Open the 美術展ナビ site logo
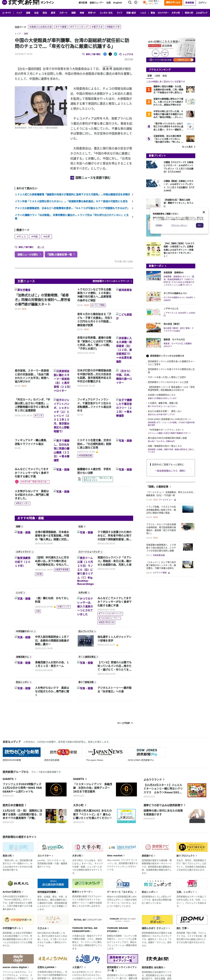 (x=157, y=847)
